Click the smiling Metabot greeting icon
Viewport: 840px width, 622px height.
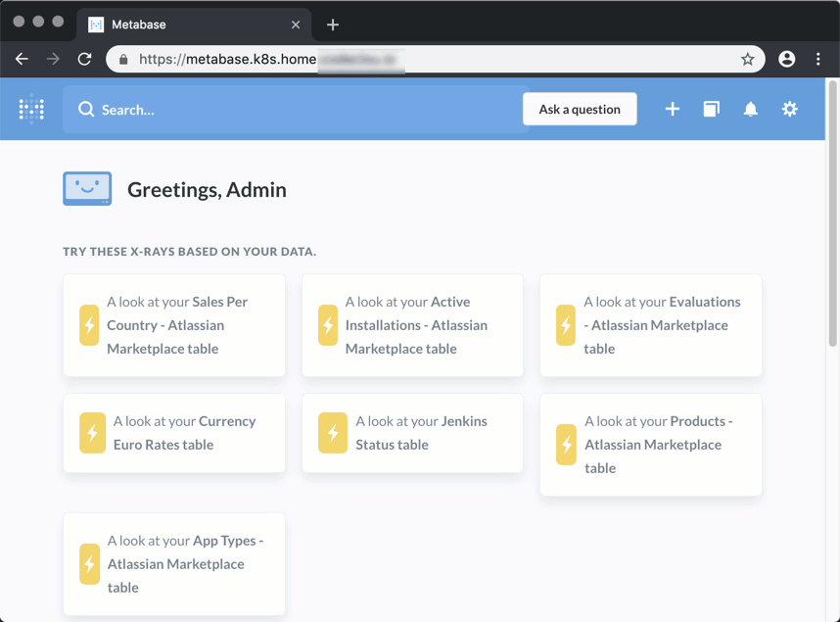(87, 189)
